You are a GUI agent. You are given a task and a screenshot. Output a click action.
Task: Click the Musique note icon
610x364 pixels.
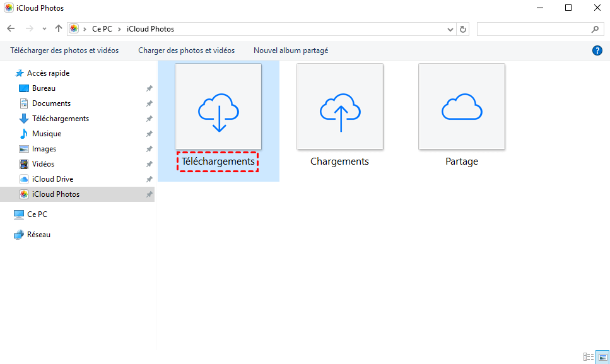[x=24, y=134]
